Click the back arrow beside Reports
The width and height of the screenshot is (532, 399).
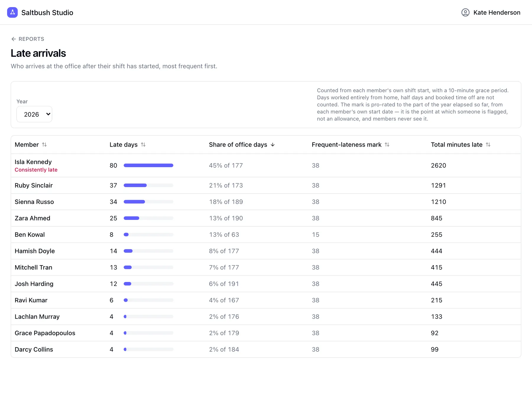pos(14,39)
